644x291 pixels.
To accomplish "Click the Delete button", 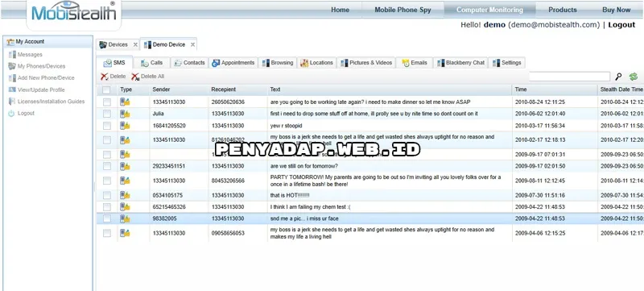I will tap(113, 77).
